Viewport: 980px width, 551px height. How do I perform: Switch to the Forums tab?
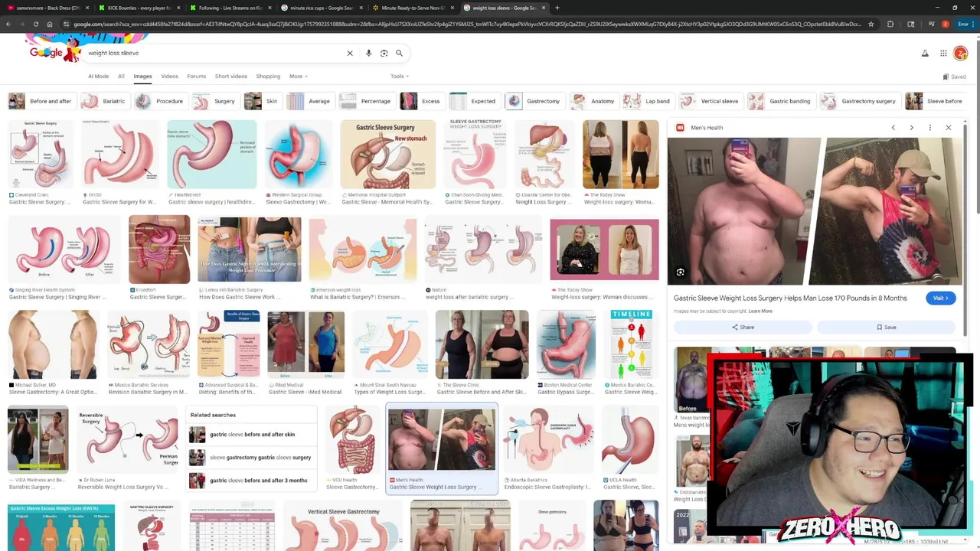pos(197,77)
